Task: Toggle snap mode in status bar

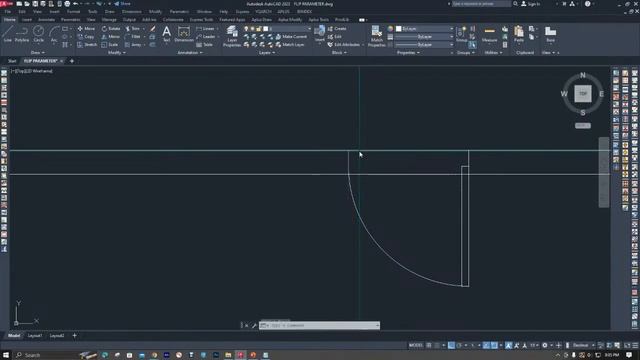Action: (x=437, y=345)
